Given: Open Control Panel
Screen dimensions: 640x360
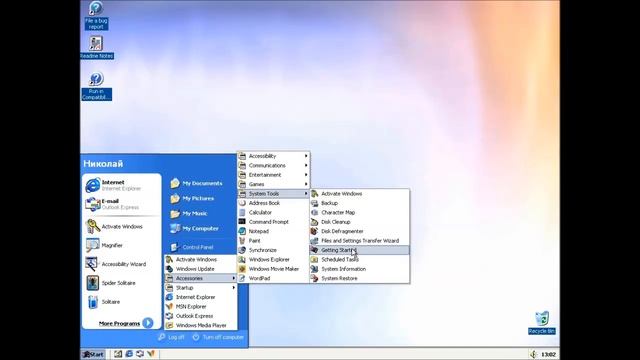Looking at the screenshot, I should 192,247.
